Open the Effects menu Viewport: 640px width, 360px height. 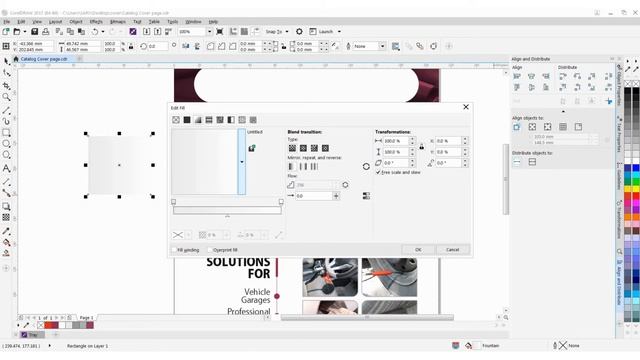coord(96,22)
